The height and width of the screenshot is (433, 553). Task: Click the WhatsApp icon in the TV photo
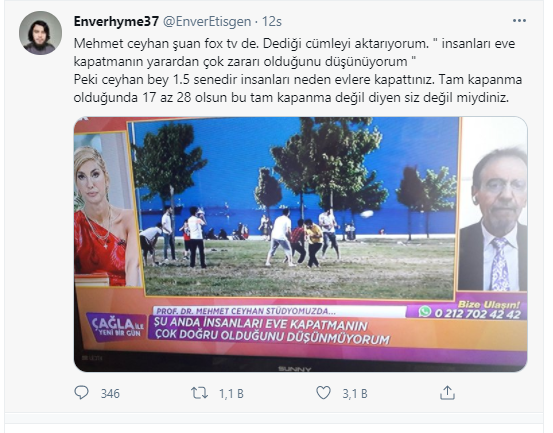coord(425,312)
